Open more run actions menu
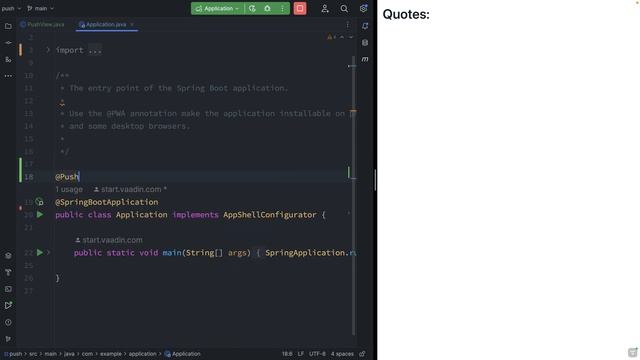Screen dimensions: 640x360 click(282, 9)
